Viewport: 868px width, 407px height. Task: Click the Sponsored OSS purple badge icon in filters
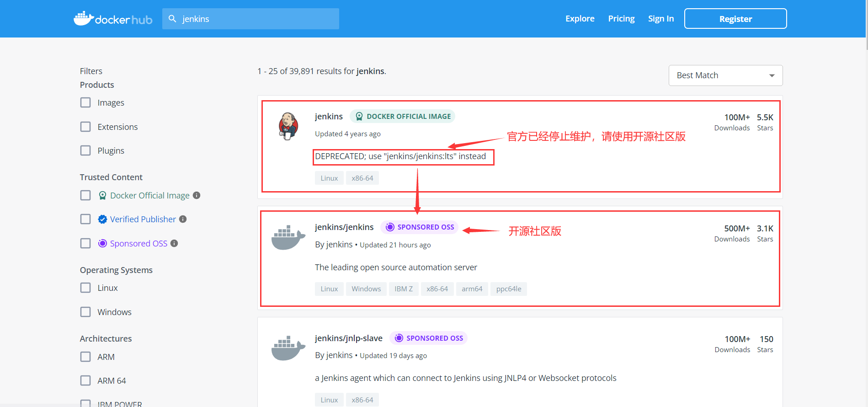(x=102, y=243)
